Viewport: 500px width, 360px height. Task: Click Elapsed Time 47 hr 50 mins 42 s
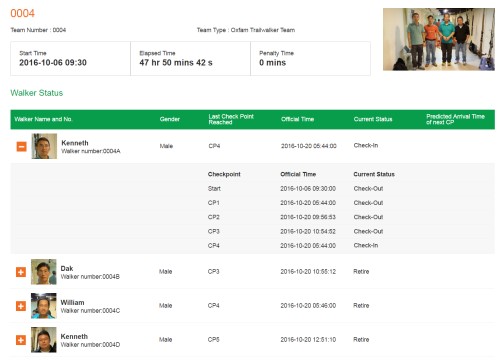[176, 63]
